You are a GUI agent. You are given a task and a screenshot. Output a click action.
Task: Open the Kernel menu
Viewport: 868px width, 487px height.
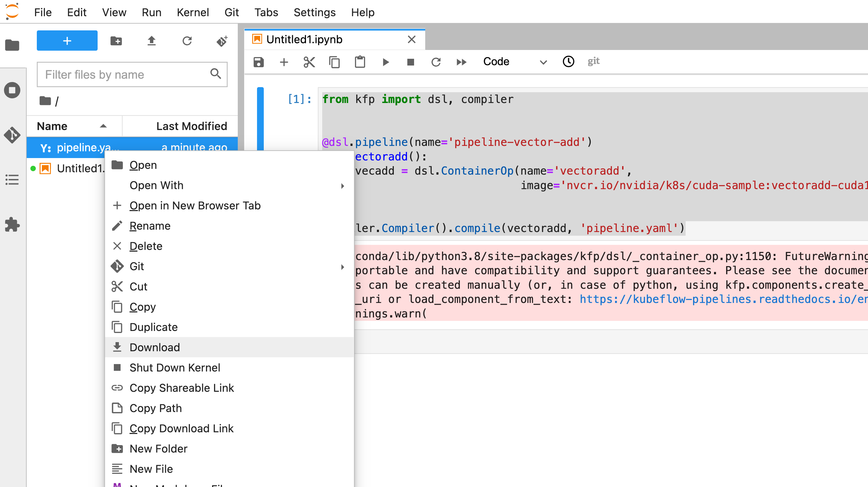coord(193,12)
